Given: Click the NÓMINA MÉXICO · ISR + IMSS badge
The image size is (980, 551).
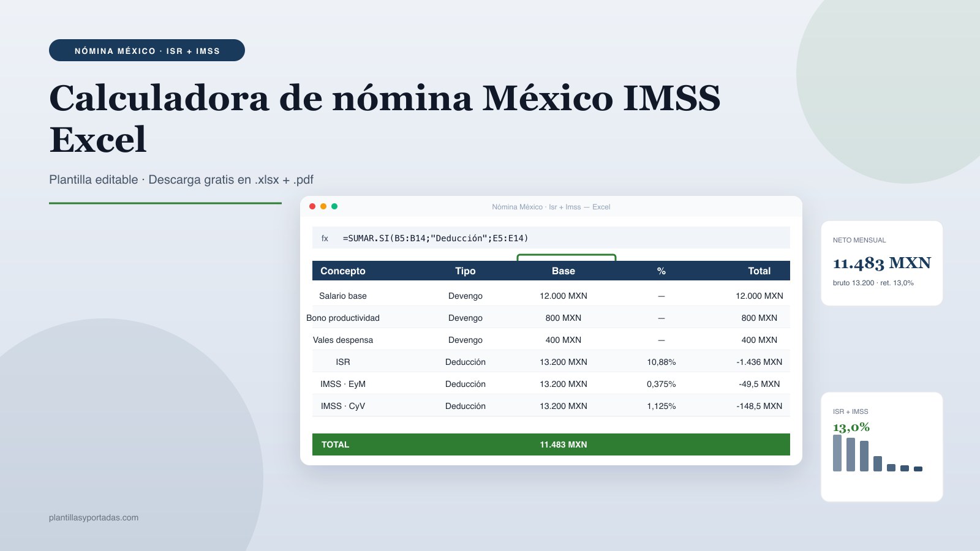Looking at the screenshot, I should coord(147,50).
